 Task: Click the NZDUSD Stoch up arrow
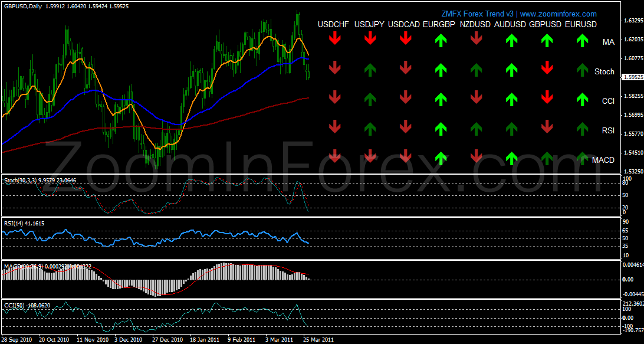pyautogui.click(x=476, y=70)
